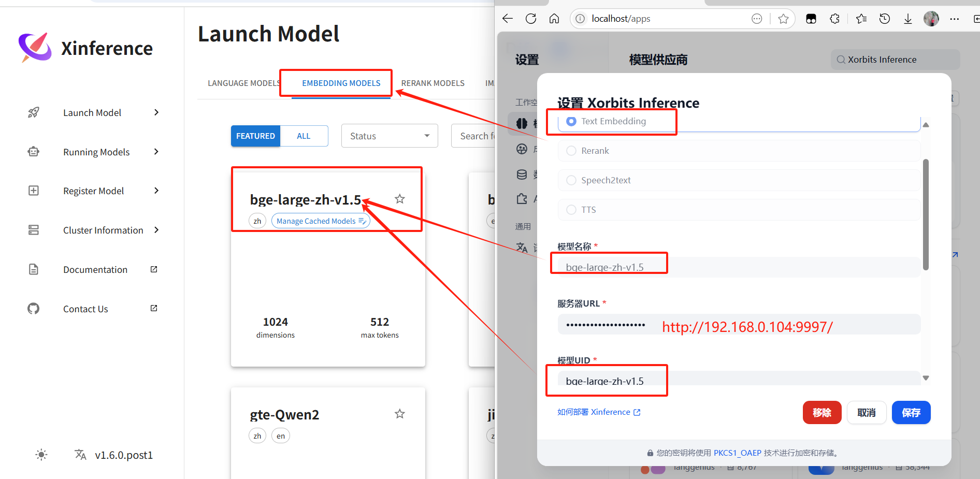Screen dimensions: 980x479
Task: Select the Text Embedding radio option
Action: 571,121
